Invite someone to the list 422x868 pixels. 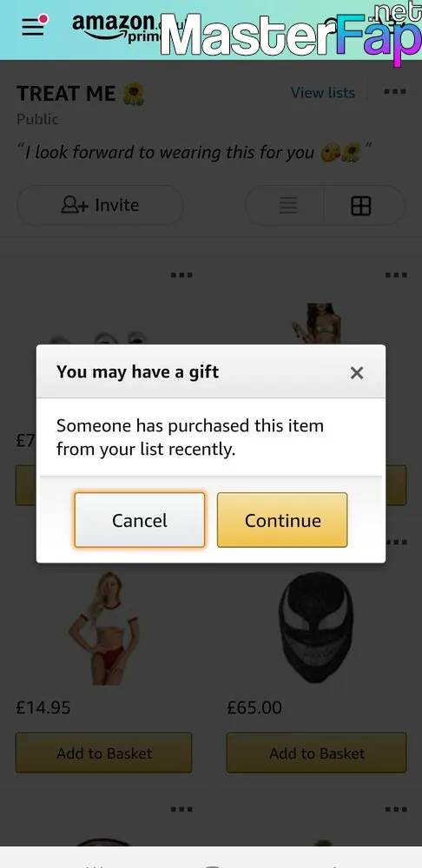(x=100, y=205)
